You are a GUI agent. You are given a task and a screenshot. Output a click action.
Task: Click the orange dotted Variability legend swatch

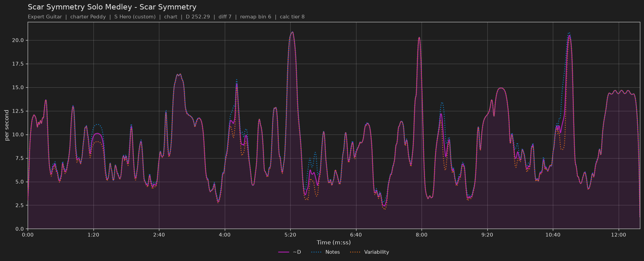(355, 252)
